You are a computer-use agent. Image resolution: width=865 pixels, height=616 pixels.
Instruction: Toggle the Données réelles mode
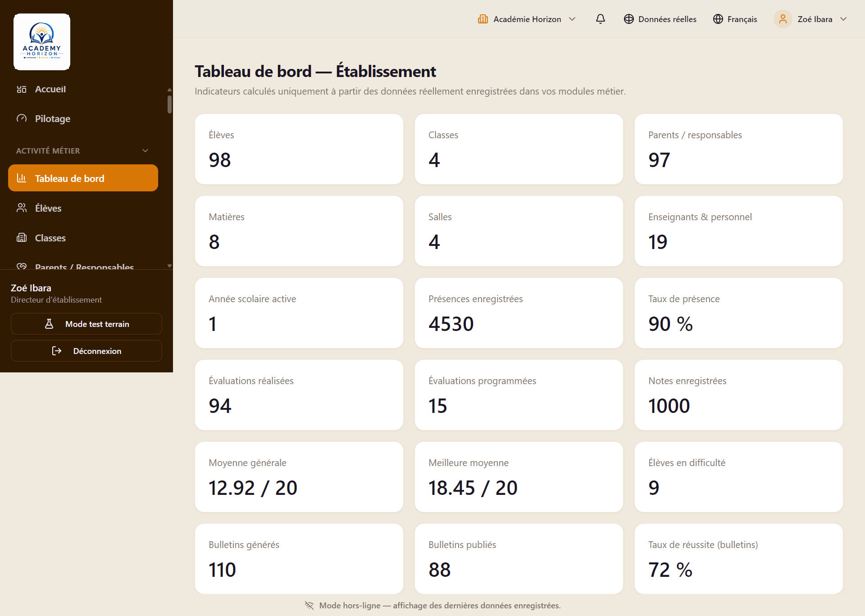[x=660, y=19]
